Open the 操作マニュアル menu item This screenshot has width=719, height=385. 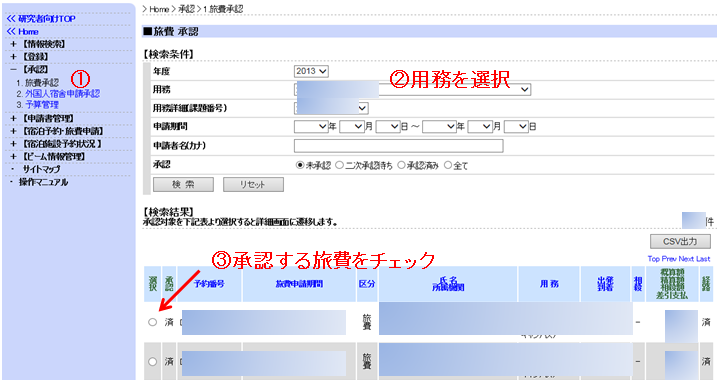pos(43,182)
